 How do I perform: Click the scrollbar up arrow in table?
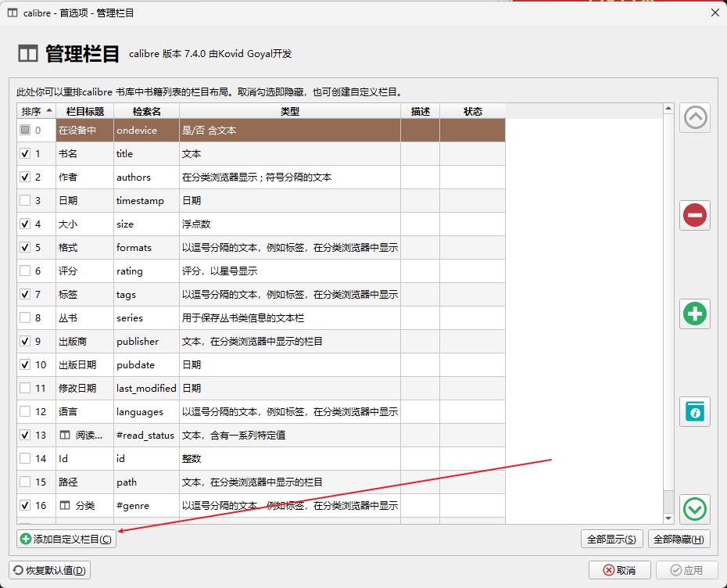[x=668, y=108]
